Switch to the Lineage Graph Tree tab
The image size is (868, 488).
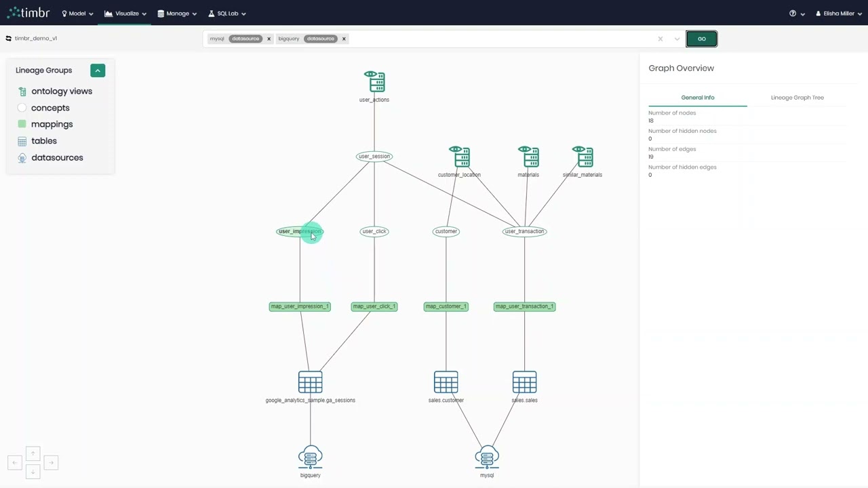pos(797,98)
